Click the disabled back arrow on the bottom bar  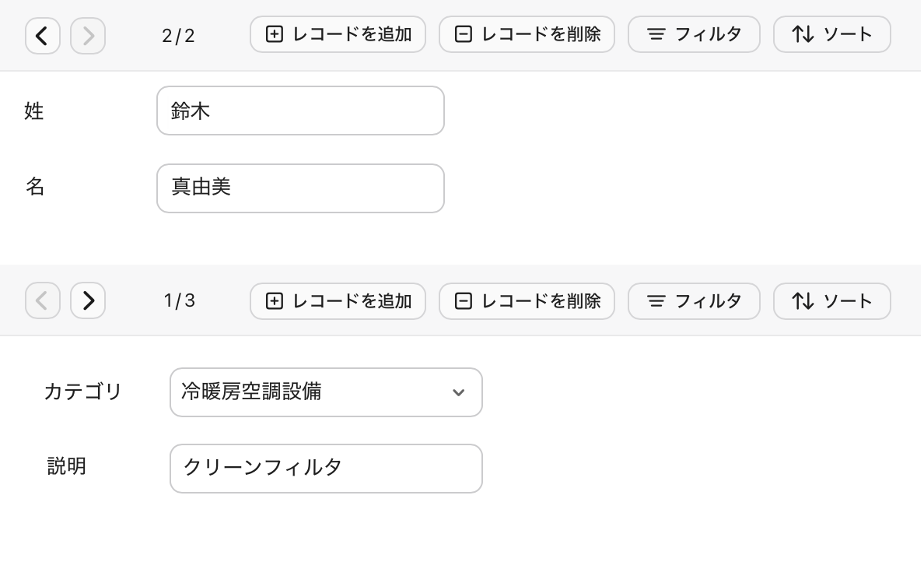coord(43,300)
